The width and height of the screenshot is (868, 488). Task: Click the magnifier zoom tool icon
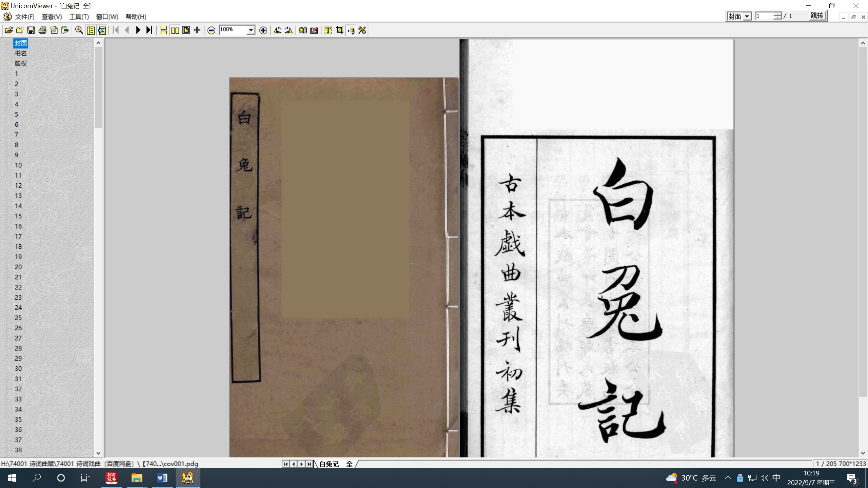pyautogui.click(x=79, y=30)
